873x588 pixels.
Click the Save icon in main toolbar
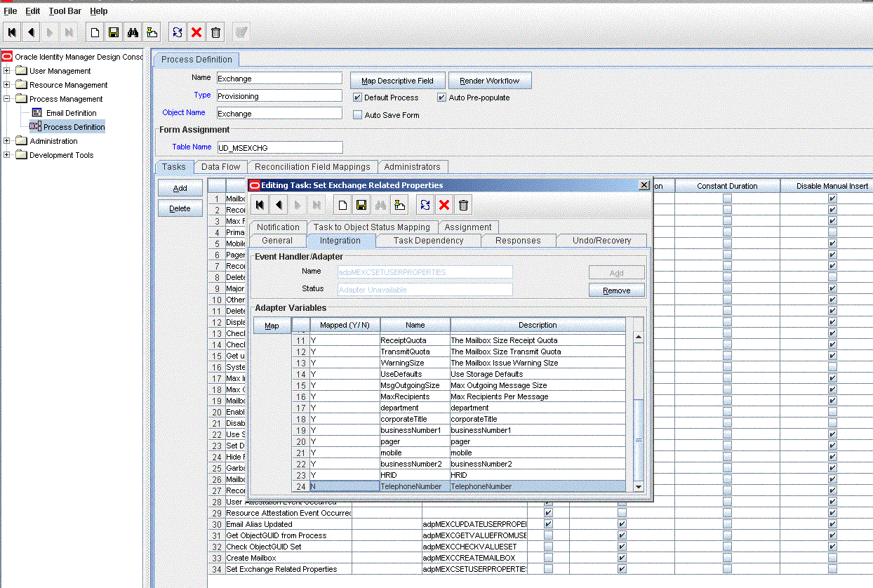(x=114, y=32)
